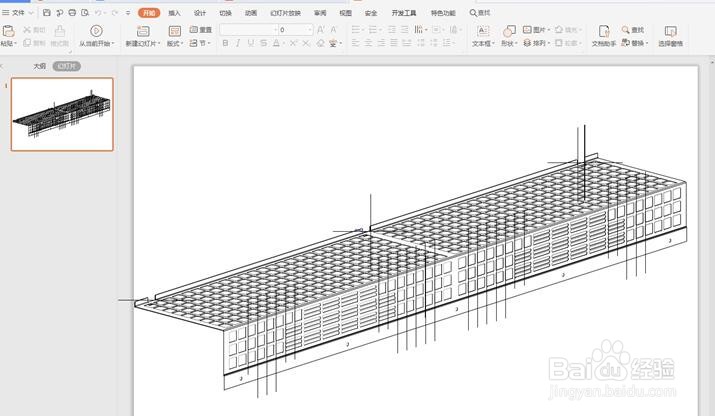Switch to the Slides pane view
The image size is (715, 416).
click(67, 66)
